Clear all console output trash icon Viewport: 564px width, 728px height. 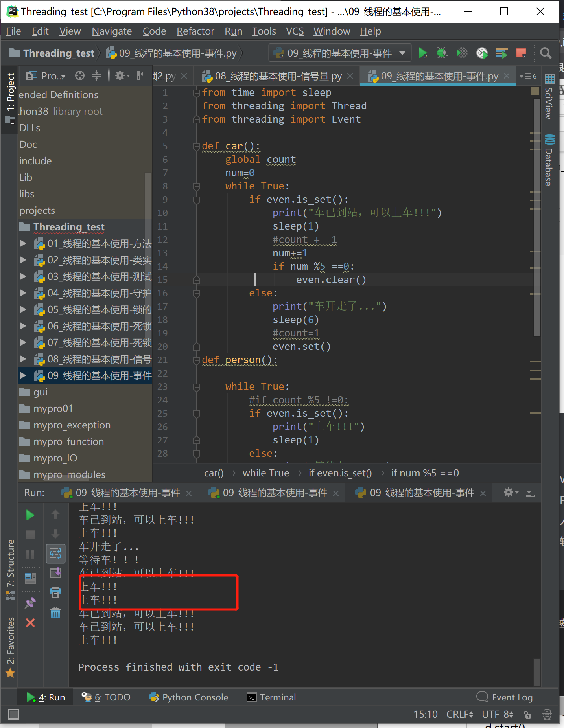coord(55,612)
